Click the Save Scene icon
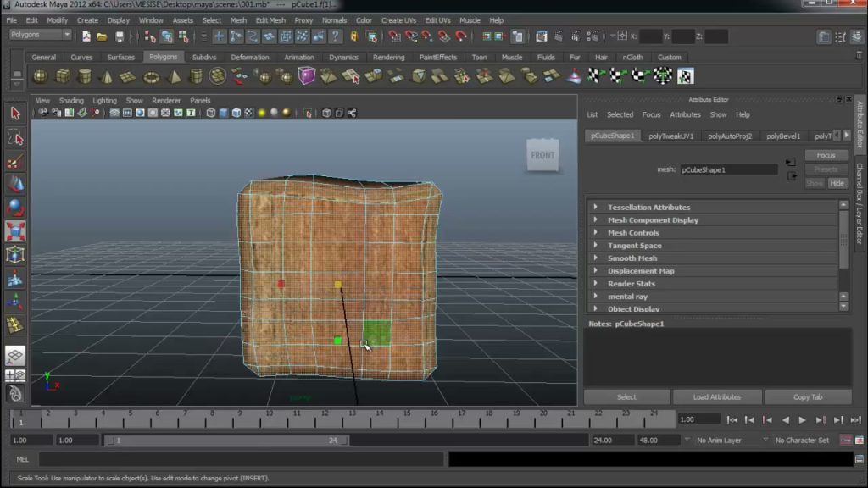This screenshot has width=868, height=488. (119, 36)
